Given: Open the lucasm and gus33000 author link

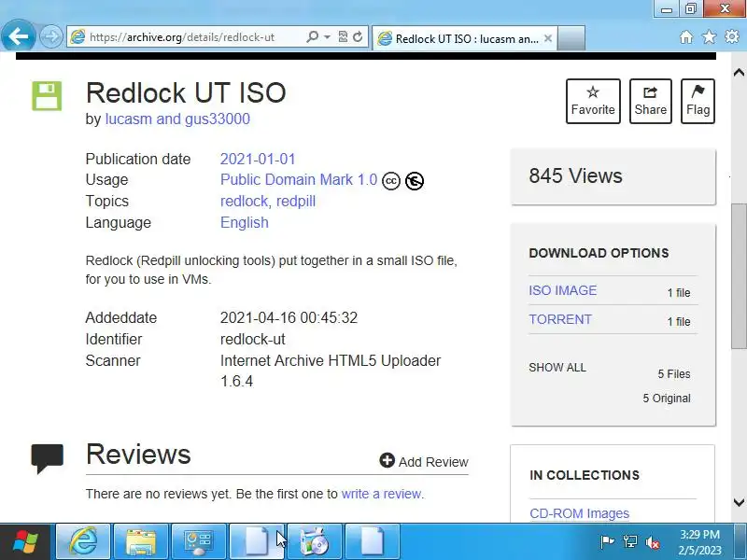Looking at the screenshot, I should click(177, 119).
